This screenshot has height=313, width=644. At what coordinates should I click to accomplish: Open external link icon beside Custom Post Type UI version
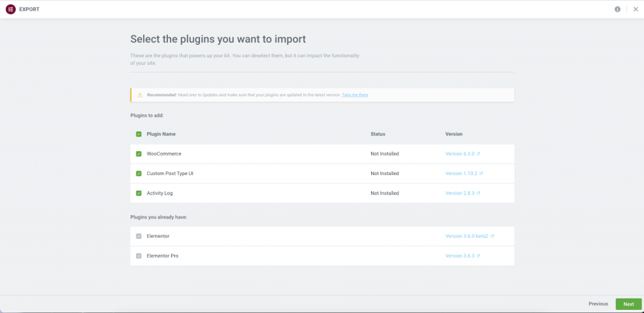481,173
